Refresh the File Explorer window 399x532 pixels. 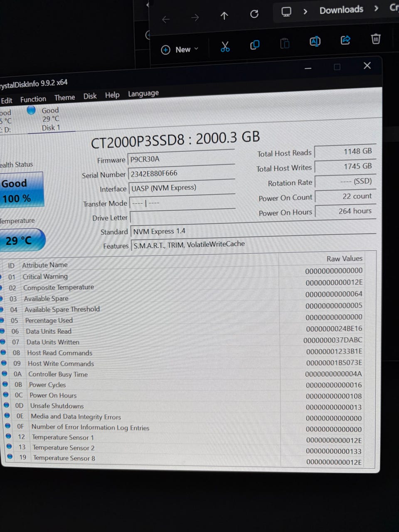[254, 14]
